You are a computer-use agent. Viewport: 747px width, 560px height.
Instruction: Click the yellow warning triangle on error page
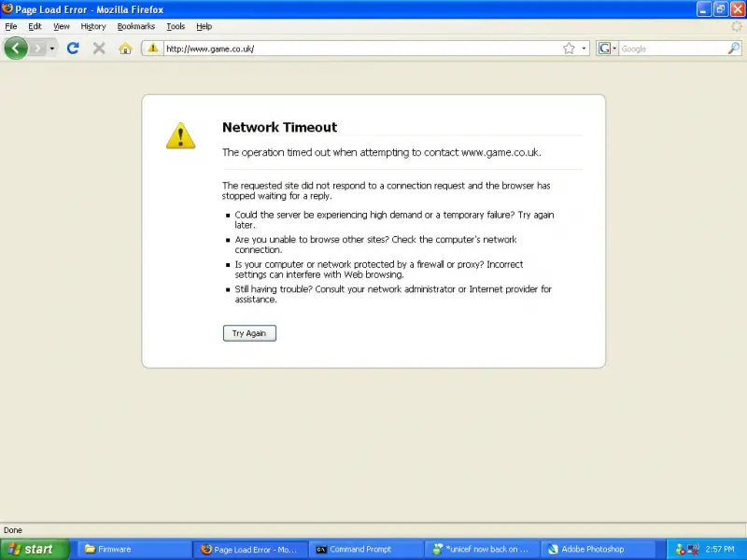180,135
